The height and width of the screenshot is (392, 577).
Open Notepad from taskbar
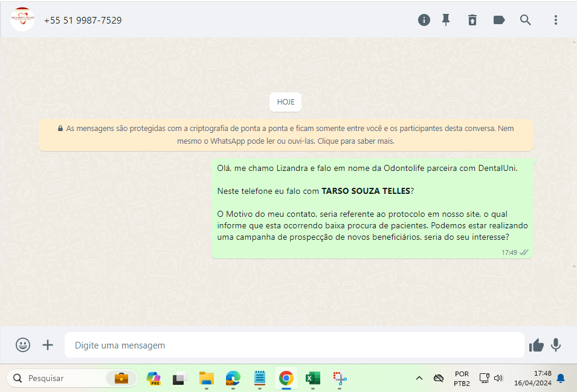click(x=260, y=378)
